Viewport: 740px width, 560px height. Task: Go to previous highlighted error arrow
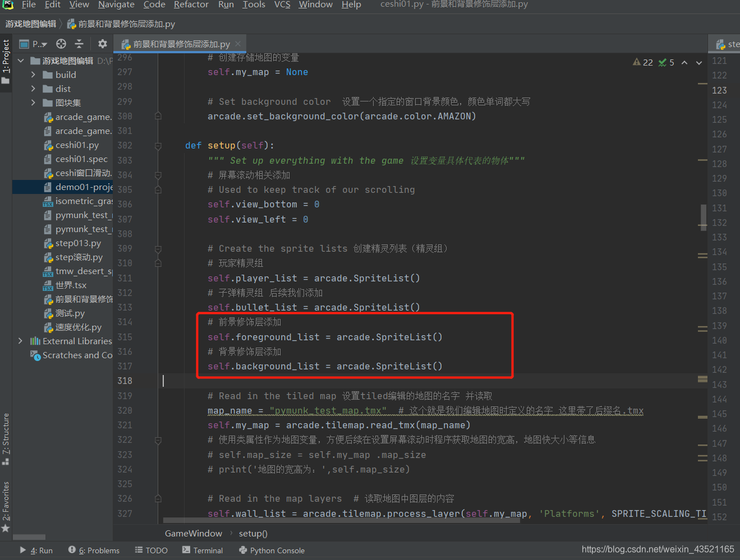[x=684, y=62]
